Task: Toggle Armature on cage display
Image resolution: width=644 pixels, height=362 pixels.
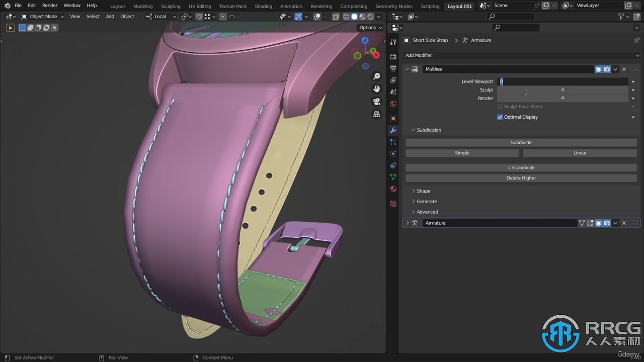Action: tap(582, 223)
